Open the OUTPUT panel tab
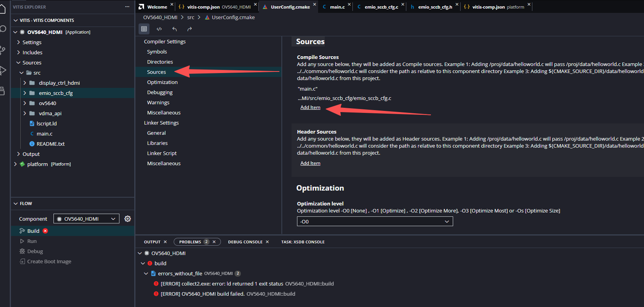The width and height of the screenshot is (644, 307). (152, 242)
